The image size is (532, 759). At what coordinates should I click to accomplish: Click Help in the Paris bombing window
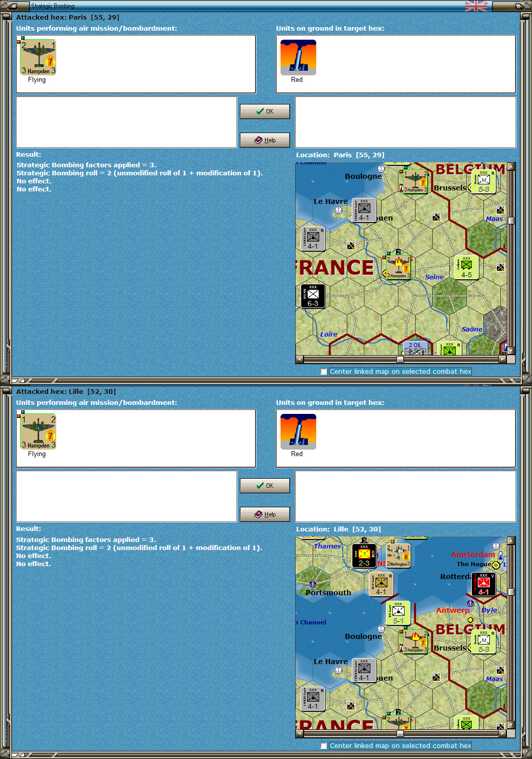point(265,140)
